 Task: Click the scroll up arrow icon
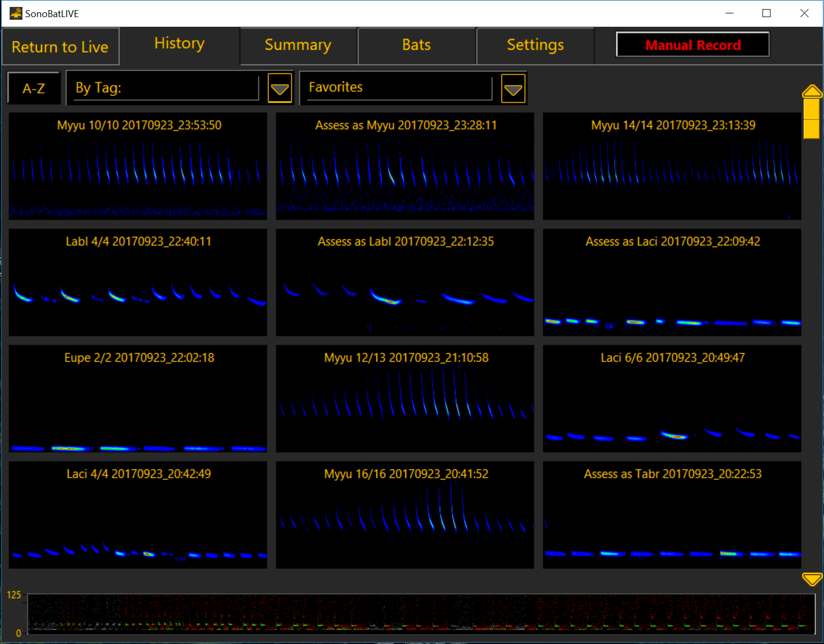click(x=812, y=91)
